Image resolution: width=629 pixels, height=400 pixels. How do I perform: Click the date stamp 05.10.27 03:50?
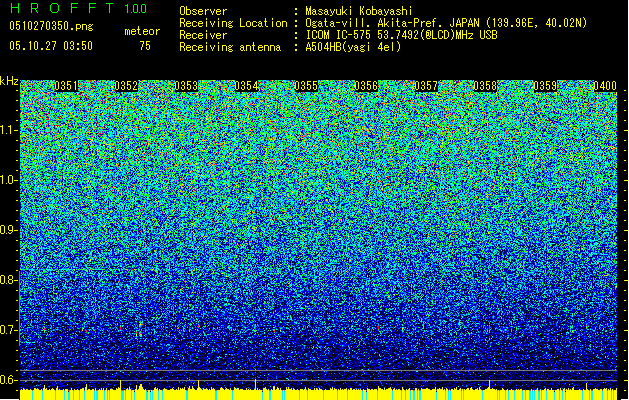pyautogui.click(x=51, y=46)
